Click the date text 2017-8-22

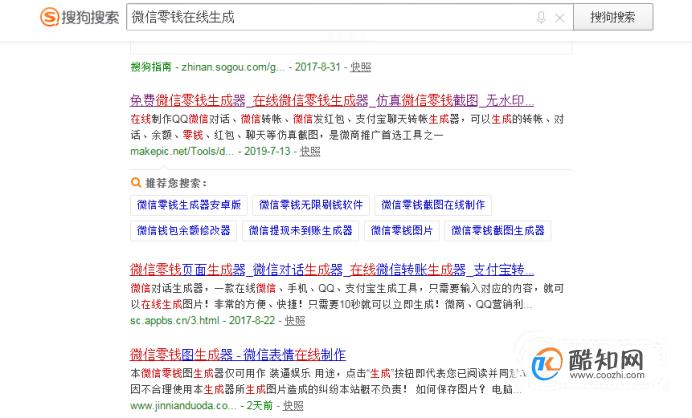click(x=252, y=320)
